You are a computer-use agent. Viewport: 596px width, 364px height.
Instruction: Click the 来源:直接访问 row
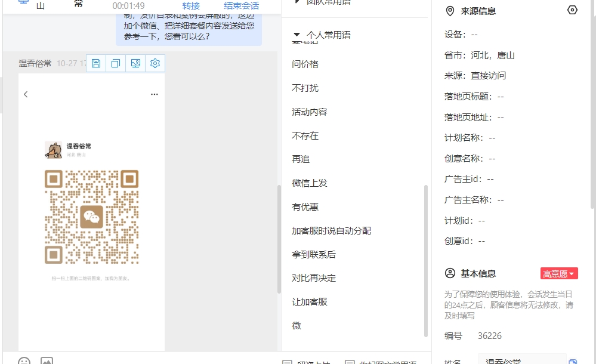tap(475, 76)
